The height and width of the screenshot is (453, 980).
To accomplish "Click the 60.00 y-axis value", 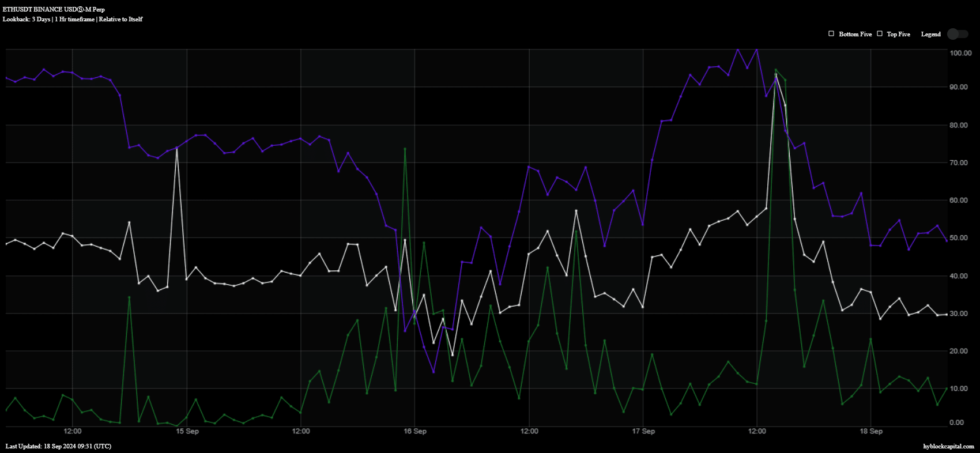I will coord(959,200).
